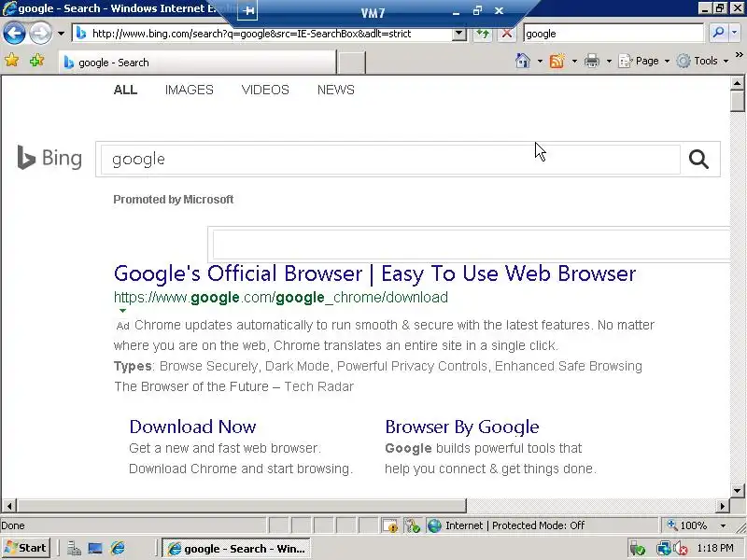Select the 'google - Search' browser tab

click(x=198, y=63)
